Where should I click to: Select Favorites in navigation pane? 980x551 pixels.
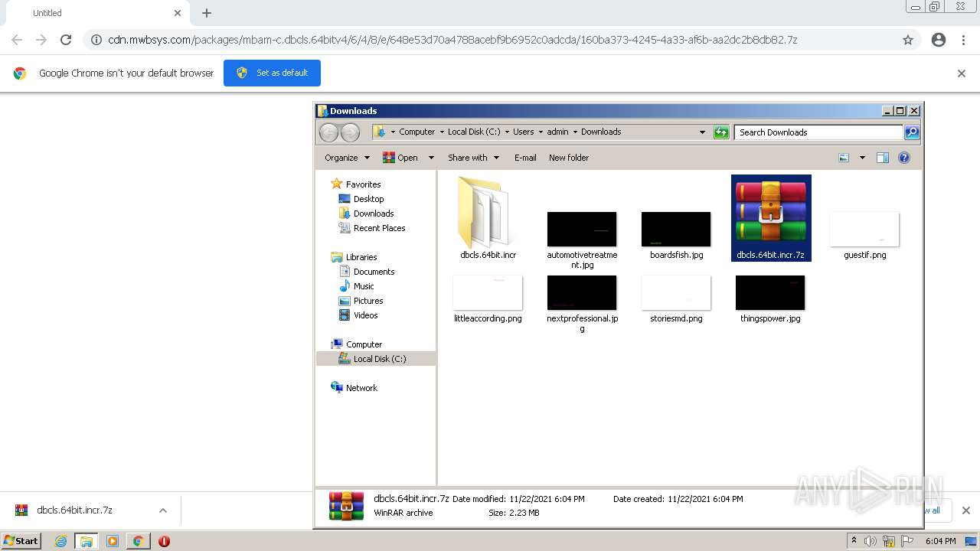click(363, 184)
